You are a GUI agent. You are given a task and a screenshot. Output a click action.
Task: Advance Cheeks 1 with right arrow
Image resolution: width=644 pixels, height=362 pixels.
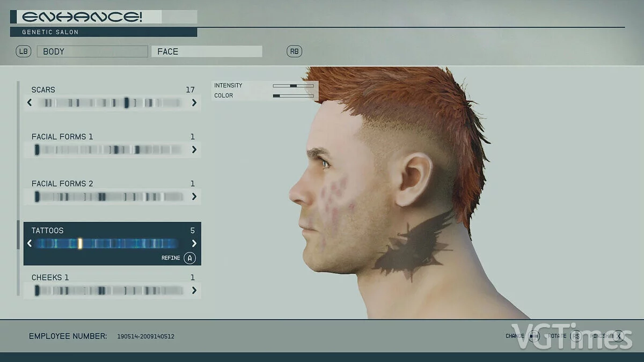194,291
